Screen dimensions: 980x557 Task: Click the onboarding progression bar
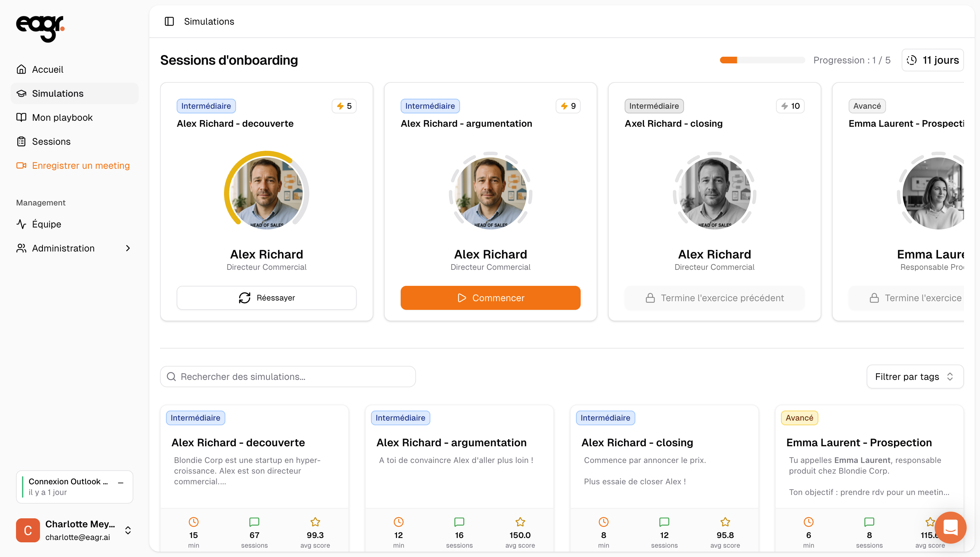tap(762, 60)
